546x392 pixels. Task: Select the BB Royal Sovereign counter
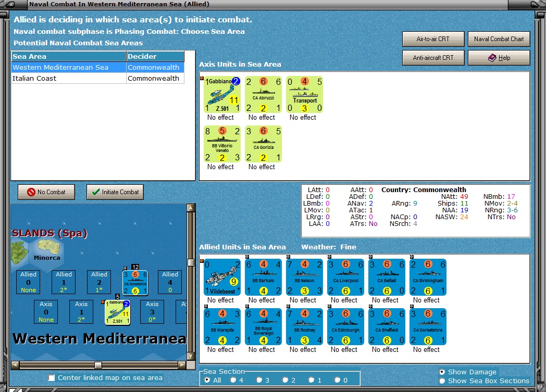click(263, 326)
